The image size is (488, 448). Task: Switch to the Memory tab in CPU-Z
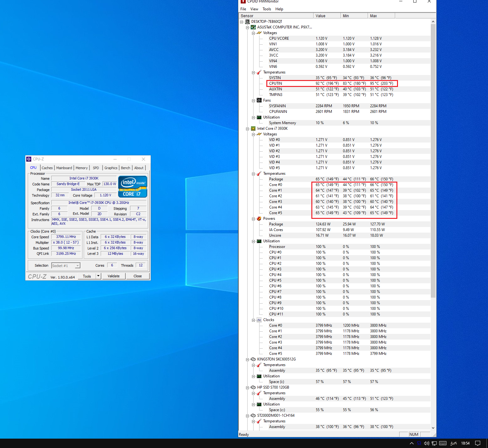(82, 168)
